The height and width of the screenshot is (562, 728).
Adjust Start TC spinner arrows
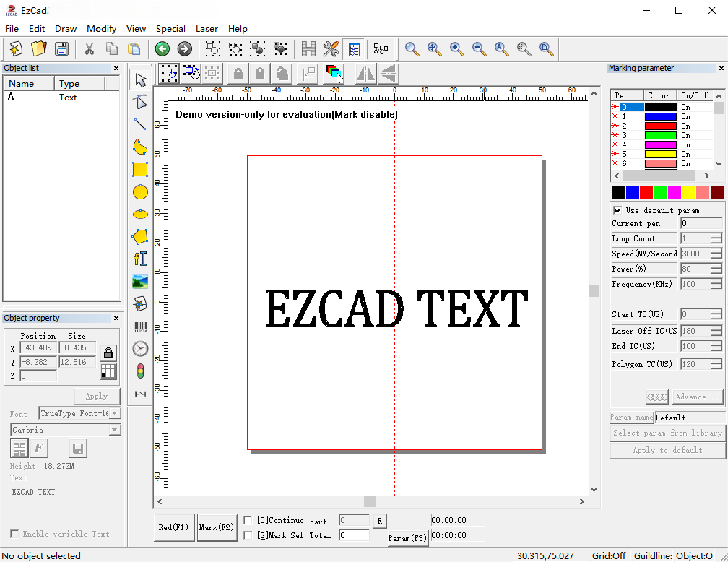point(716,314)
